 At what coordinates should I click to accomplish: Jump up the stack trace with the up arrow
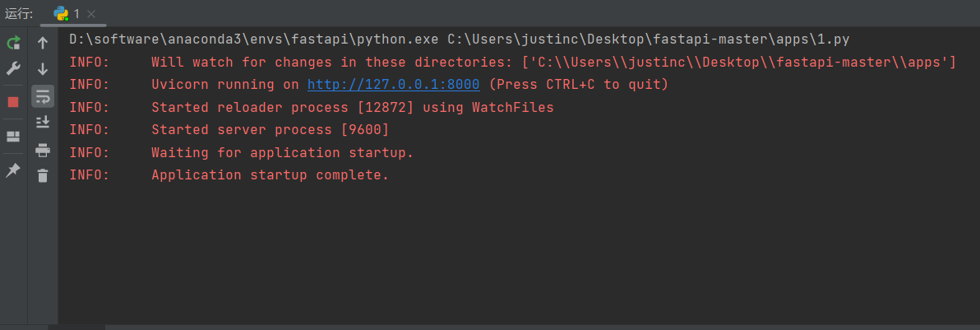coord(43,43)
